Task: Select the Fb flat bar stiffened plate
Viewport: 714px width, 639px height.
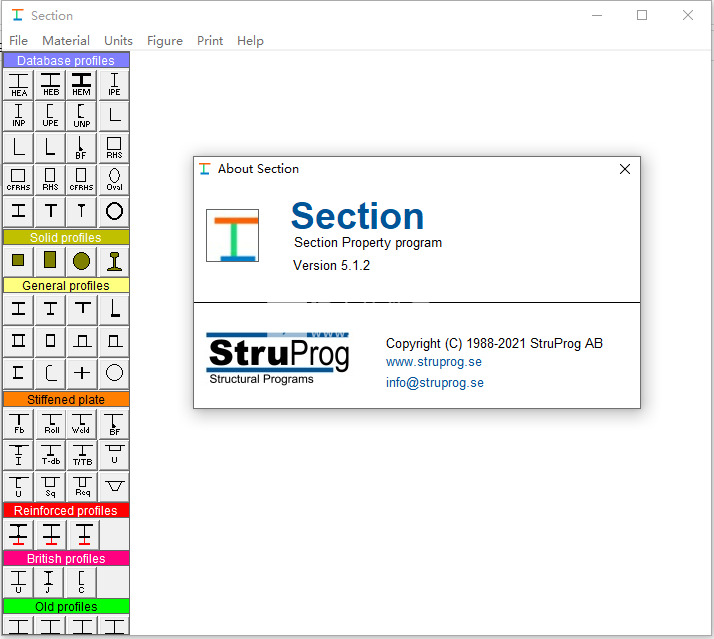Action: [18, 424]
